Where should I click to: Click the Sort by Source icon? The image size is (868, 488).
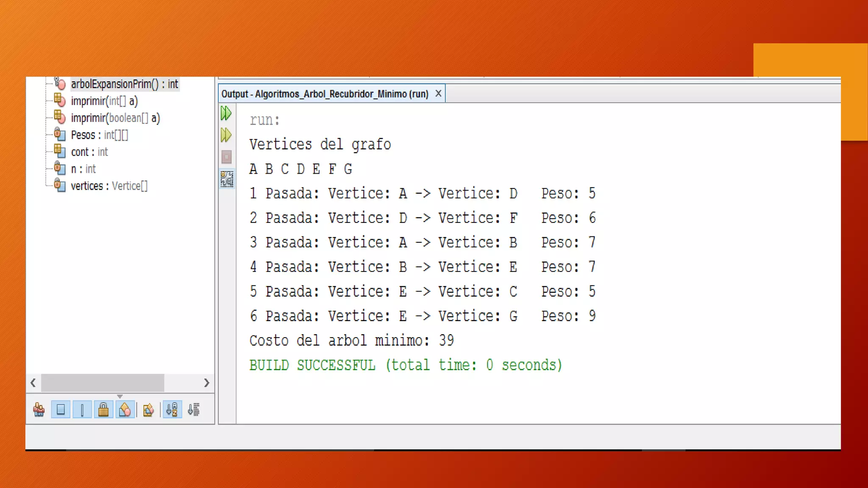click(x=194, y=410)
